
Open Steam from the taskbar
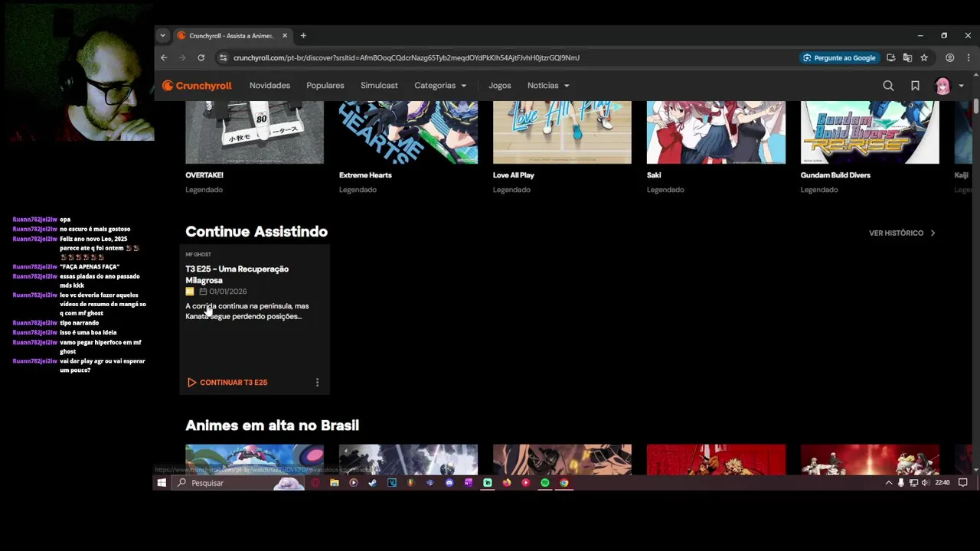click(372, 483)
